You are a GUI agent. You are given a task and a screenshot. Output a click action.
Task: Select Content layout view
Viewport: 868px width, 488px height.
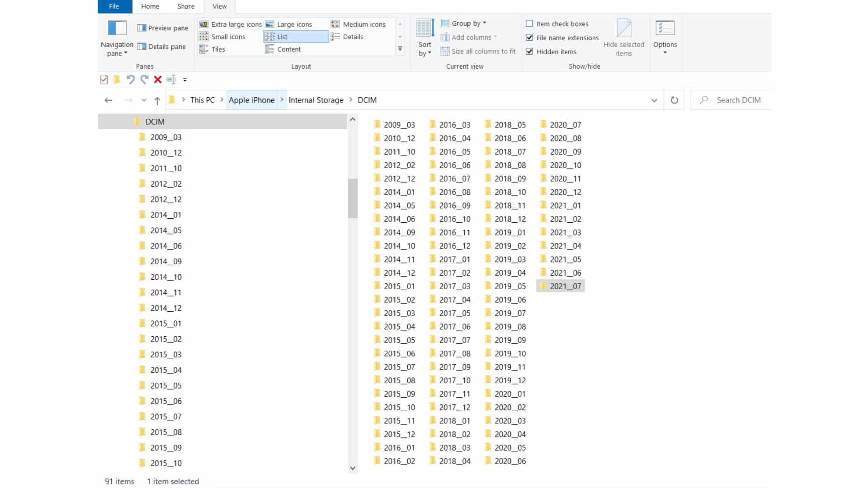[289, 49]
